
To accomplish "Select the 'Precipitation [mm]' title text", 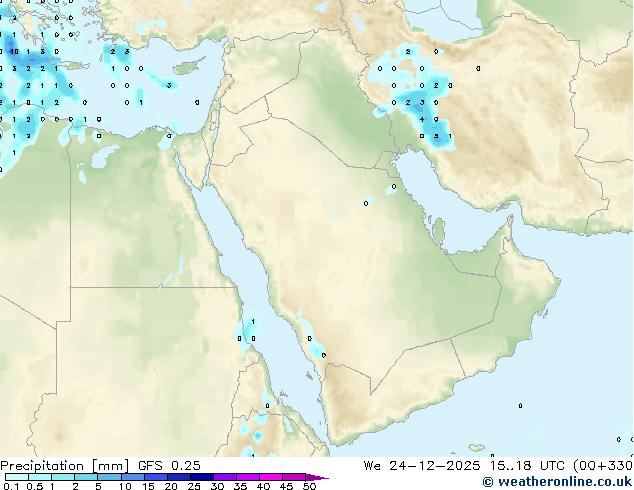I will tap(64, 466).
